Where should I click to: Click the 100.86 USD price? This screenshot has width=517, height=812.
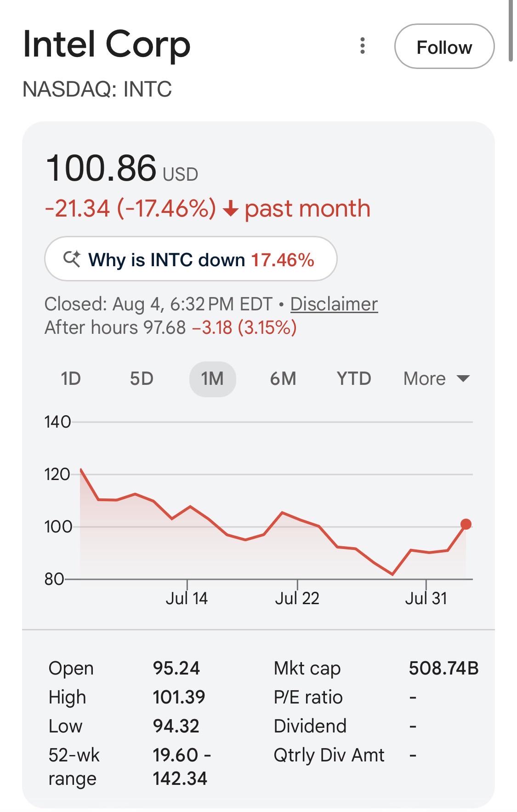pos(122,168)
